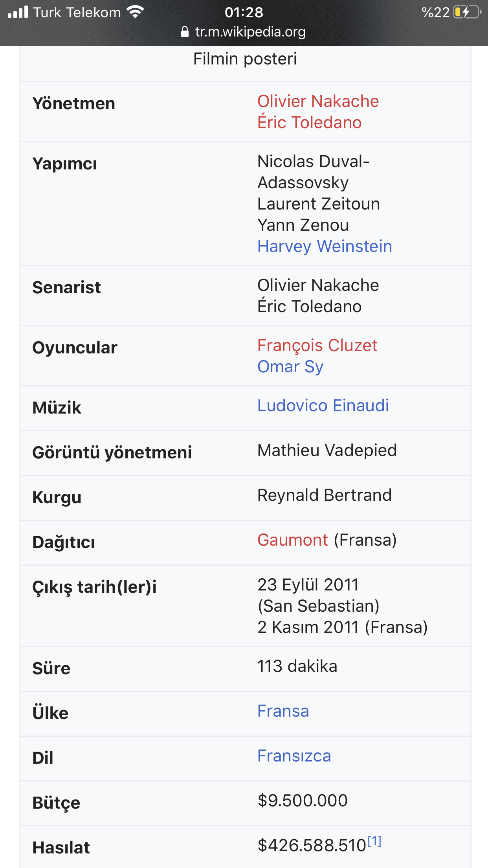This screenshot has height=868, width=488.
Task: Open the Éric Toledano director link
Action: point(309,122)
